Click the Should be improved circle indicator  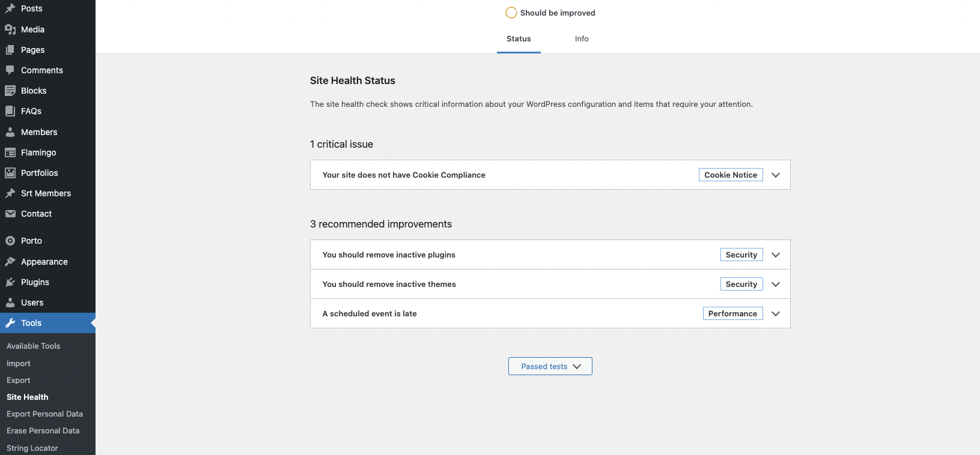511,13
